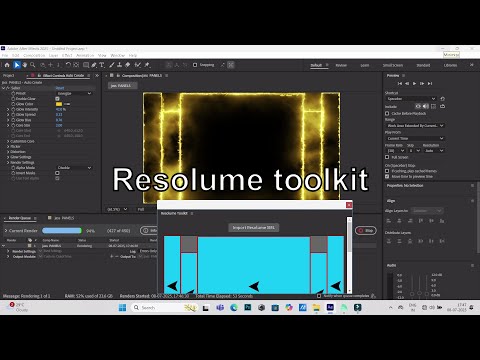The image size is (480, 360).
Task: Expand the Flicker group
Action: point(8,147)
